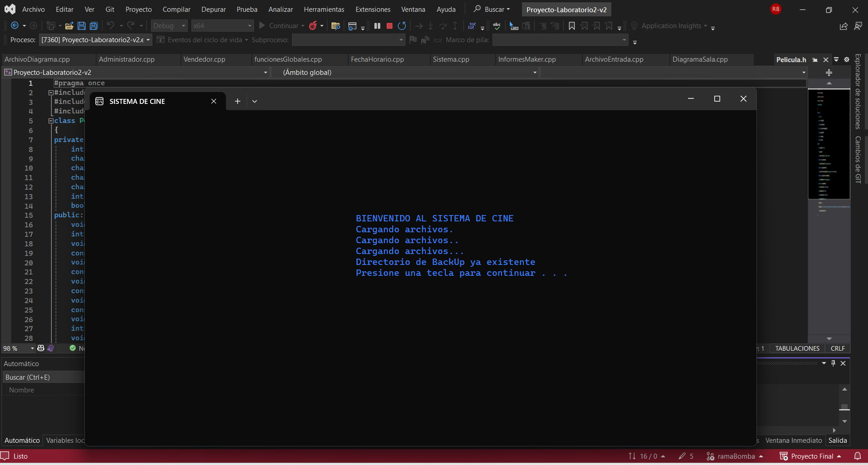Screen dimensions: 868x465
Task: Stop the debugging session
Action: pyautogui.click(x=389, y=26)
